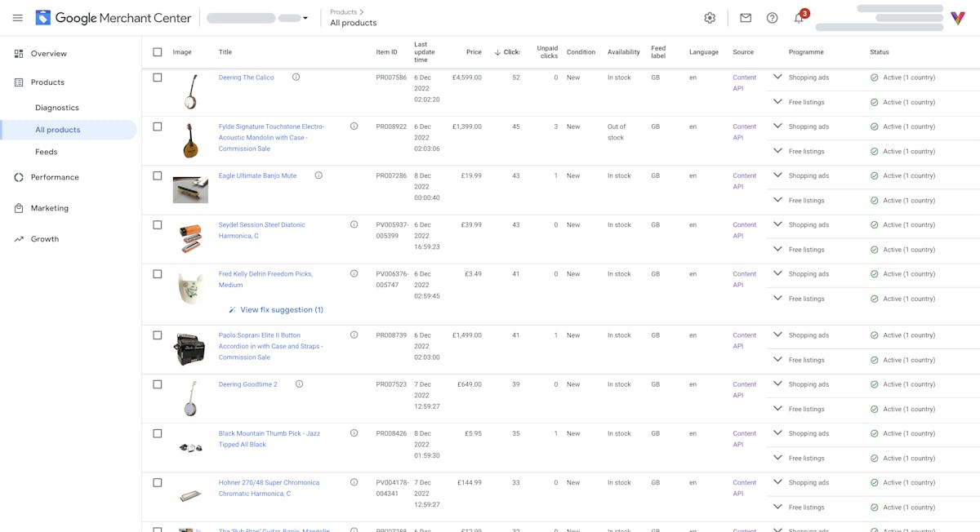This screenshot has height=532, width=980.
Task: Click the Clicks column sort arrow
Action: pos(497,52)
